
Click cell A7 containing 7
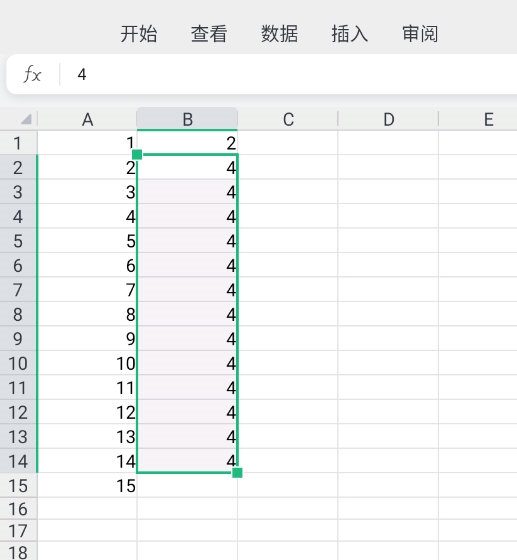click(87, 290)
